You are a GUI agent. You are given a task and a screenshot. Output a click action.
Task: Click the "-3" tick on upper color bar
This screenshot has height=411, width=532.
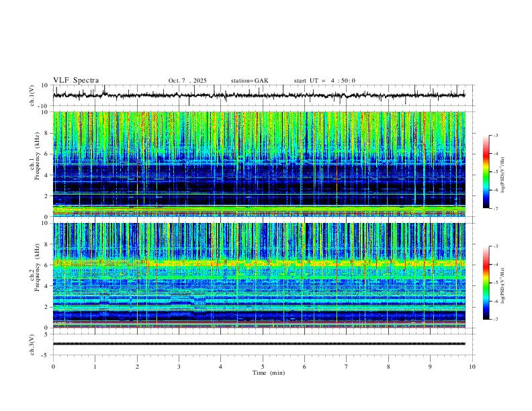(x=495, y=135)
